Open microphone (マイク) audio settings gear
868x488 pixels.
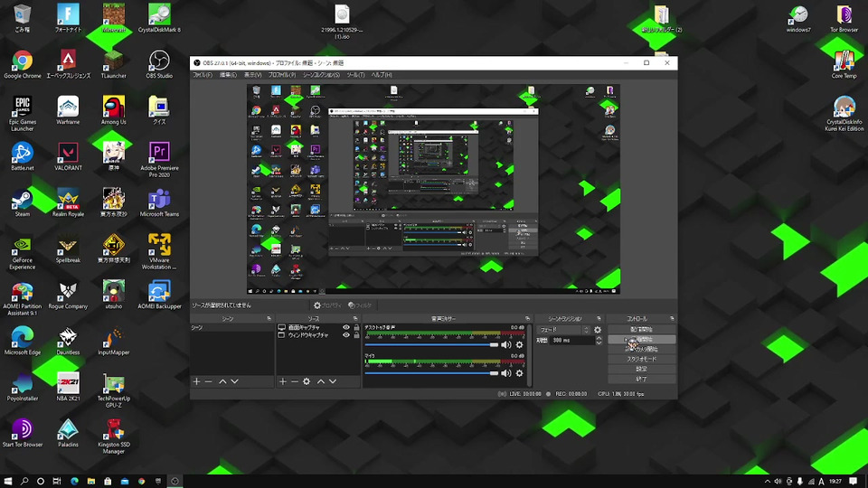pyautogui.click(x=519, y=373)
